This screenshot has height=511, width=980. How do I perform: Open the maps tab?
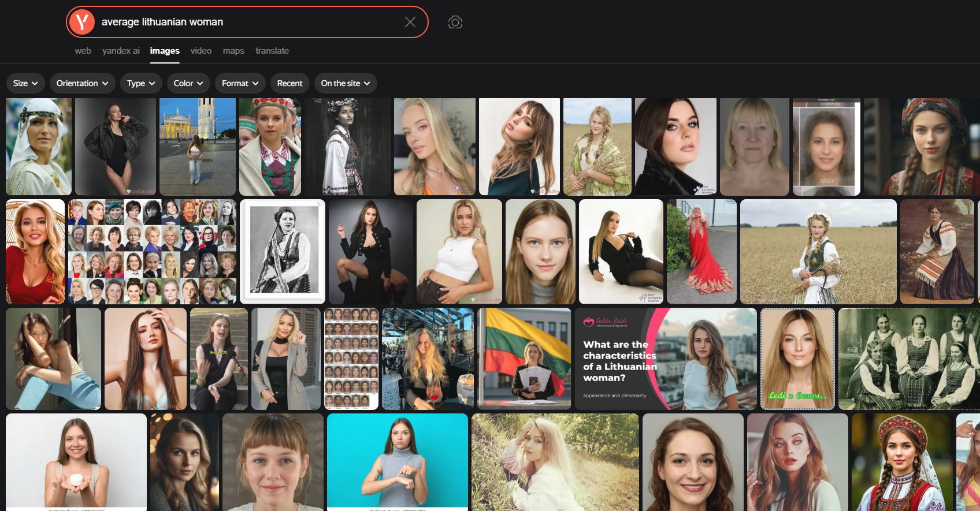pyautogui.click(x=233, y=51)
